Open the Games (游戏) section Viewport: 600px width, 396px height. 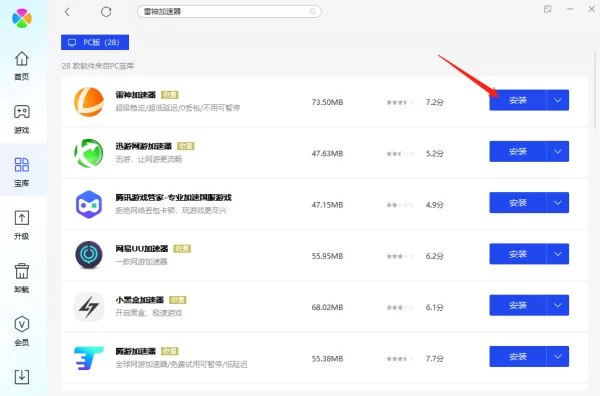22,119
